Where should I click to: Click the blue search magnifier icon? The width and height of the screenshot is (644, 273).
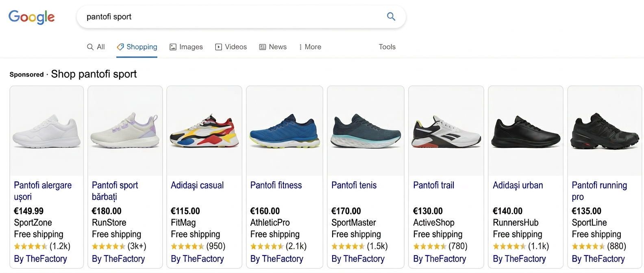[x=391, y=17]
